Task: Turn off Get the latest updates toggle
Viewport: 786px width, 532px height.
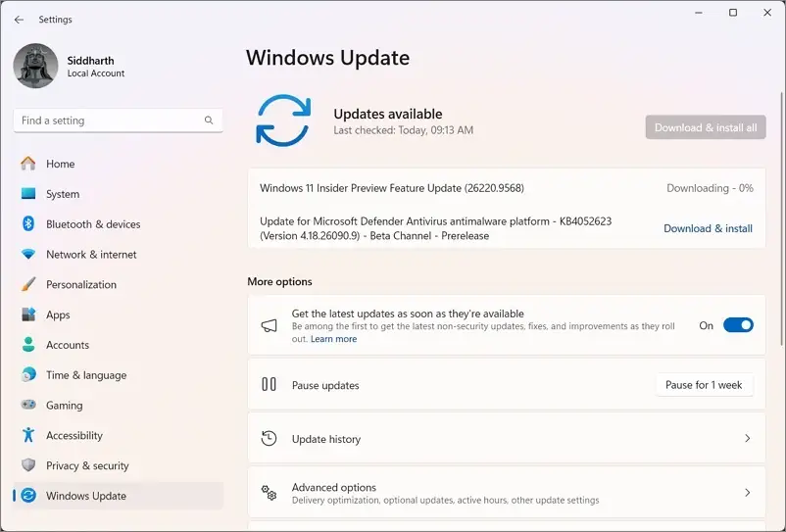Action: [x=738, y=325]
